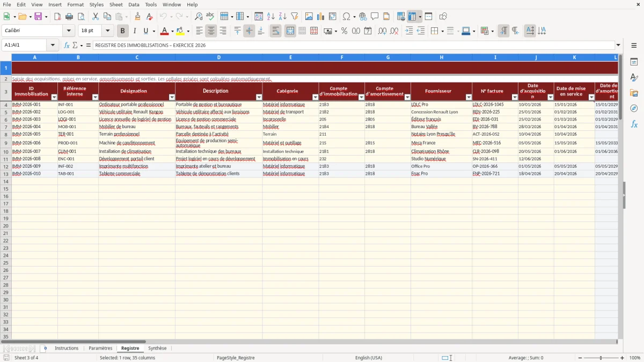Switch to the Instructions sheet tab
Screen dimensions: 644x362
point(67,348)
